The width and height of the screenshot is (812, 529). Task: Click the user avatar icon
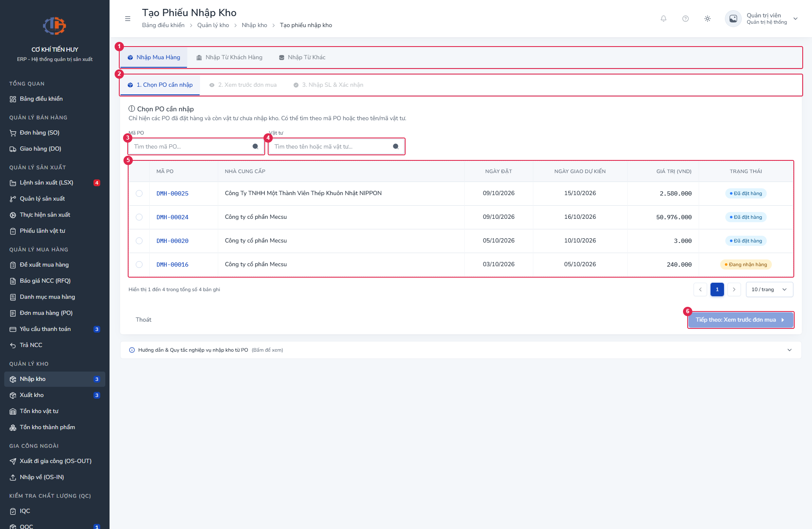pos(733,19)
